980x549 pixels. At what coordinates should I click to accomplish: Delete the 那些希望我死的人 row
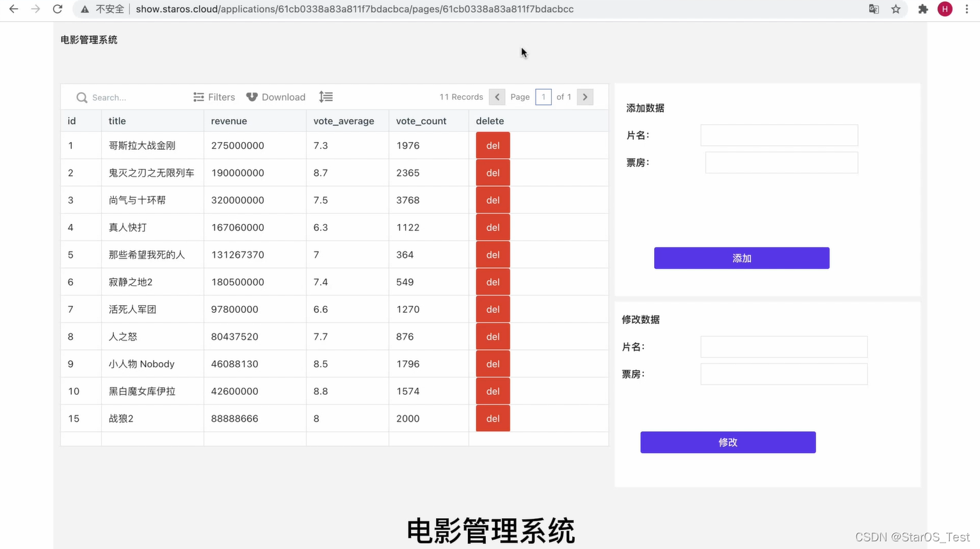click(x=493, y=255)
